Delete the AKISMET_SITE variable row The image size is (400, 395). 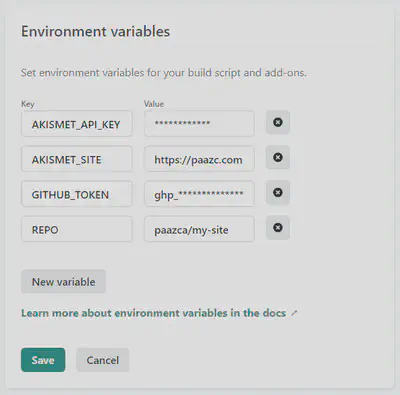[x=278, y=157]
